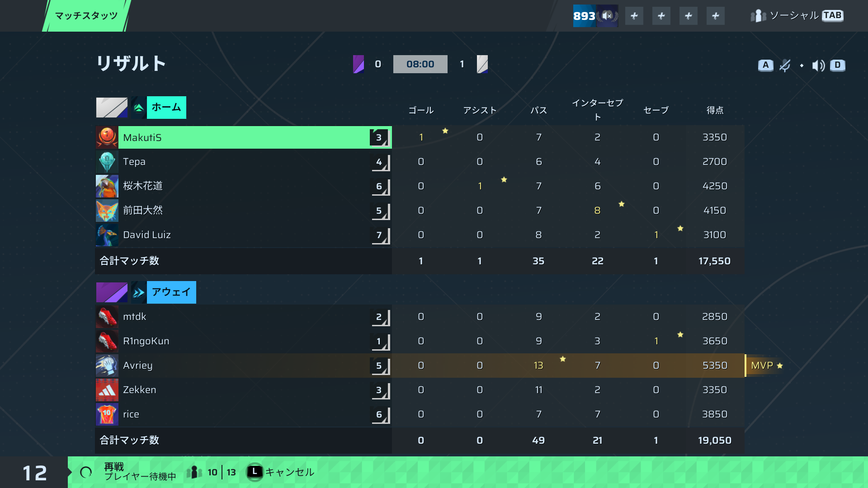Select Tepa's avatar icon
868x488 pixels.
click(107, 162)
